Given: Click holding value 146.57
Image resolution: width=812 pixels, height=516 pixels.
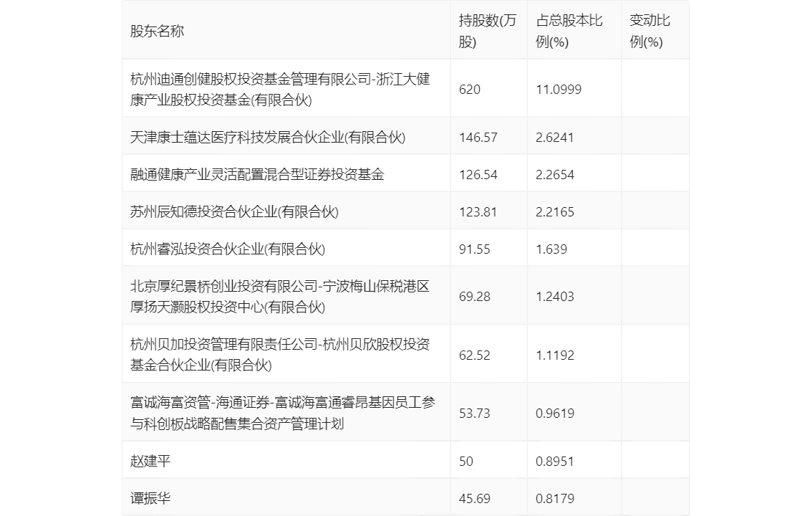Looking at the screenshot, I should pyautogui.click(x=478, y=138).
